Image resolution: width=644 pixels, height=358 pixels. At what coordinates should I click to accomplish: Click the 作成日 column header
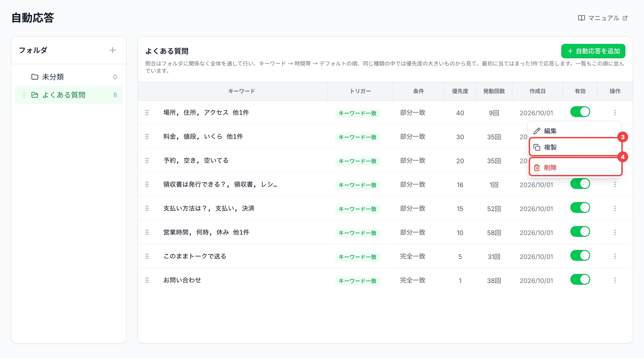tap(537, 92)
